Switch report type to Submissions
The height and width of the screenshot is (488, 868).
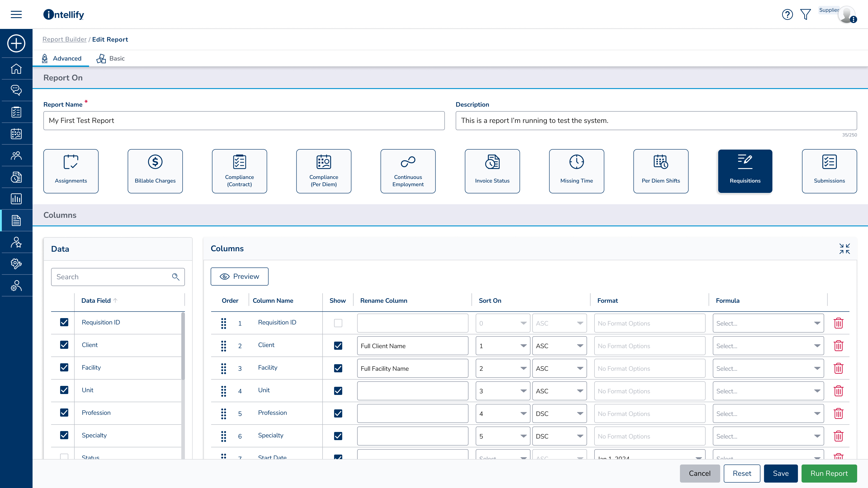click(x=829, y=171)
